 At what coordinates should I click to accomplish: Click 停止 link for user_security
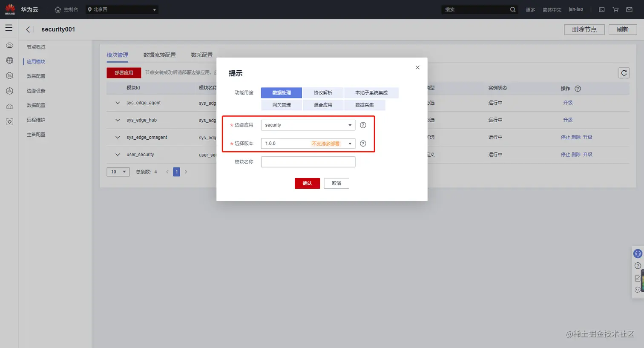[565, 155]
